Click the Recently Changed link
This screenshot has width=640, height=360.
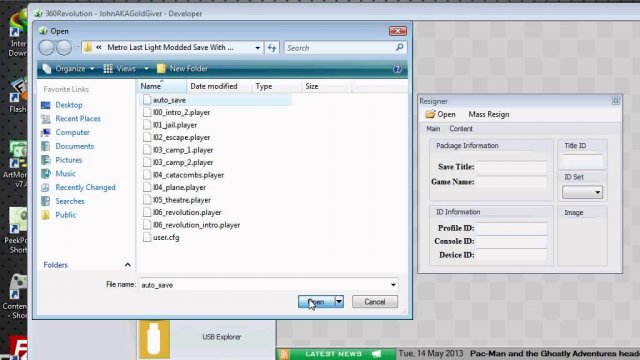pyautogui.click(x=85, y=187)
